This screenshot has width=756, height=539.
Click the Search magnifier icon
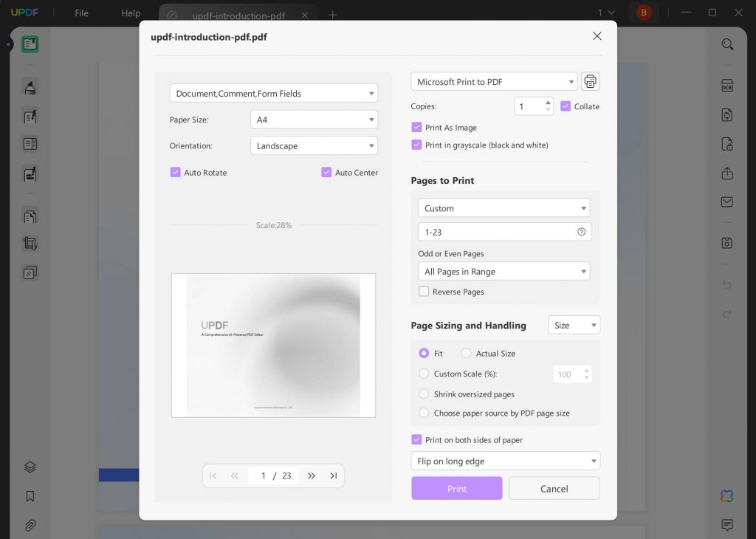(727, 44)
